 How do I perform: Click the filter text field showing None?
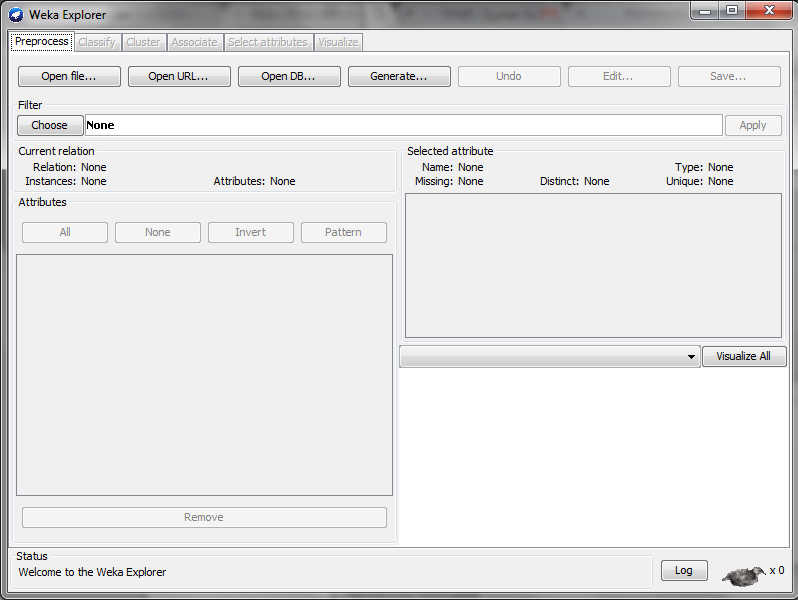coord(404,125)
